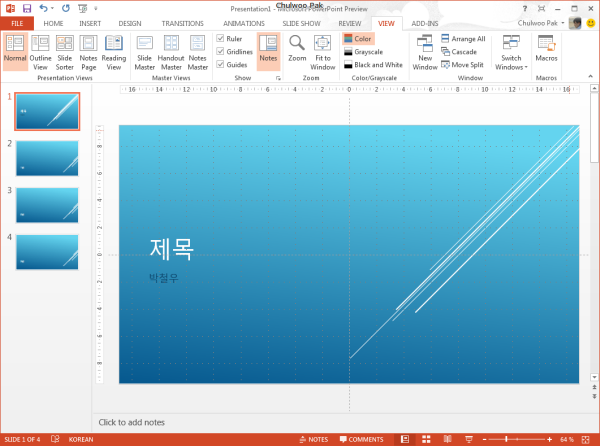
Task: Open Notes Master view
Action: (x=197, y=52)
